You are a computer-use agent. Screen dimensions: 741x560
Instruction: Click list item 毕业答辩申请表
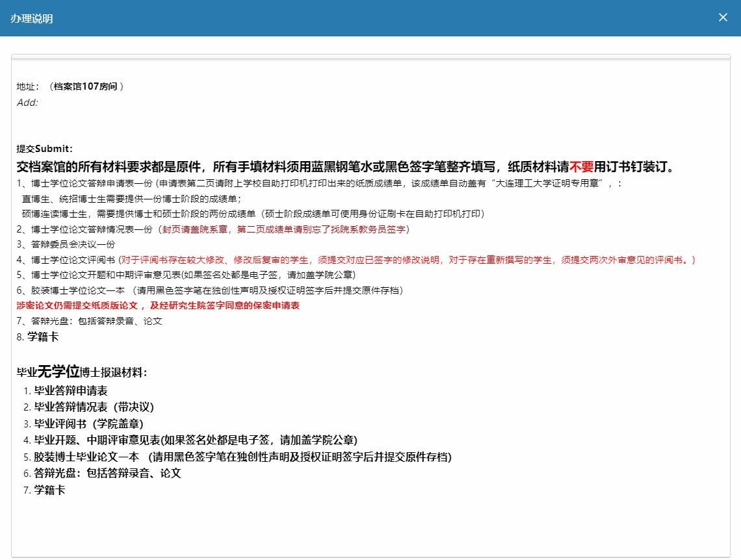point(70,391)
